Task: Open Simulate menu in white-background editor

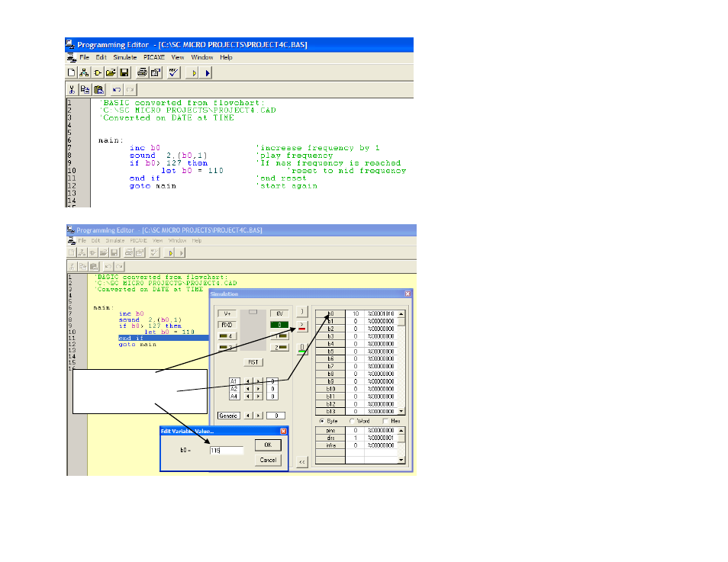Action: click(125, 57)
